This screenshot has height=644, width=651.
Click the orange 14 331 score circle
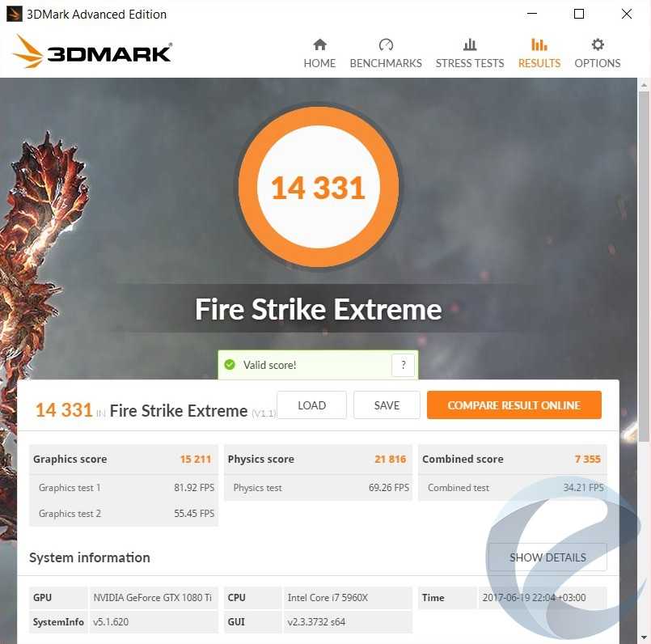(x=319, y=187)
